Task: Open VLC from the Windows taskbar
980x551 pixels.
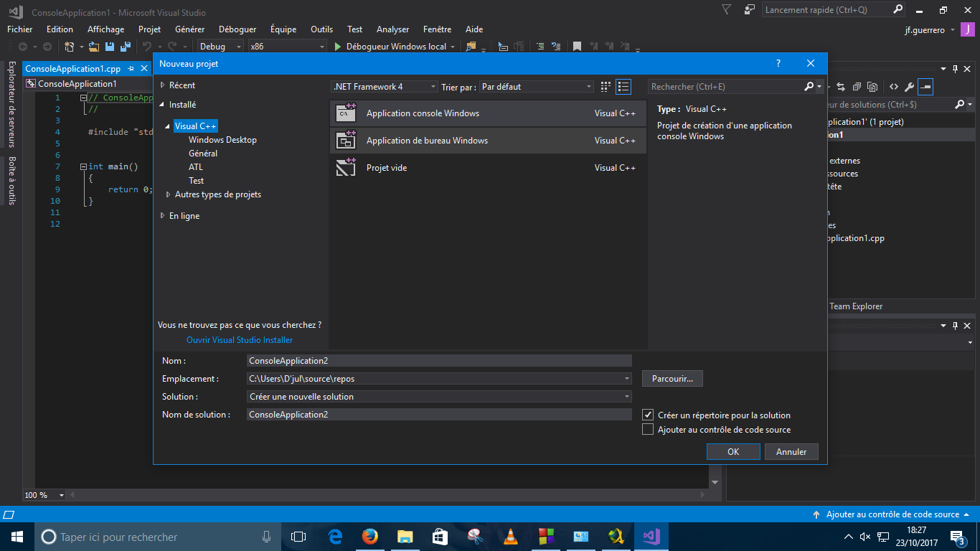Action: [x=511, y=536]
